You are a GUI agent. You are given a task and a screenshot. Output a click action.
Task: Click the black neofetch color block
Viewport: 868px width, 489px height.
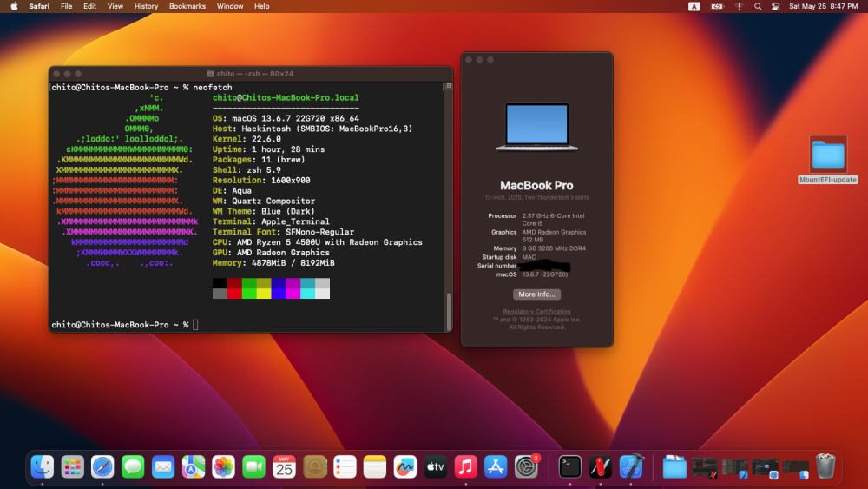click(x=220, y=283)
